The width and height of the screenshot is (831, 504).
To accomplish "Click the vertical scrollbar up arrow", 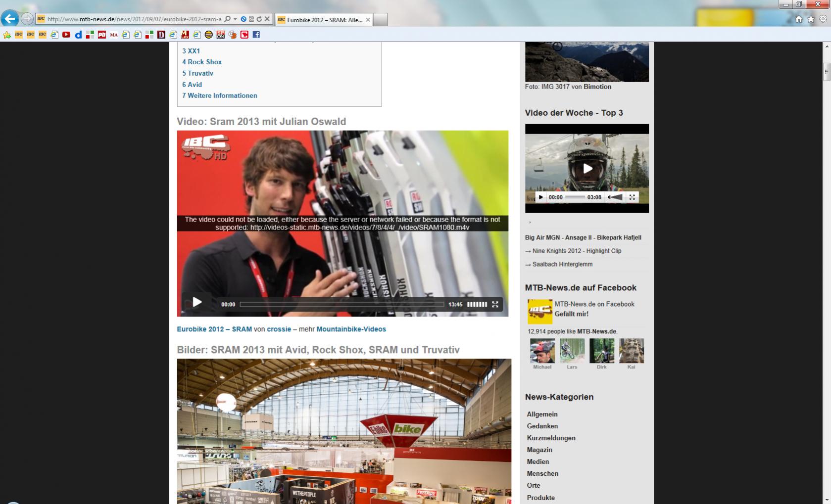I will (827, 46).
